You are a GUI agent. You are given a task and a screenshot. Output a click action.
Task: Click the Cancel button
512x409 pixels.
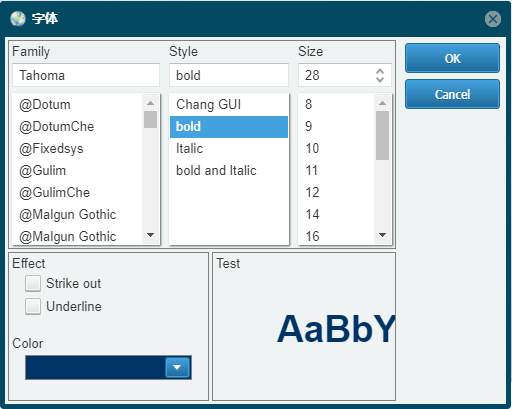click(452, 94)
